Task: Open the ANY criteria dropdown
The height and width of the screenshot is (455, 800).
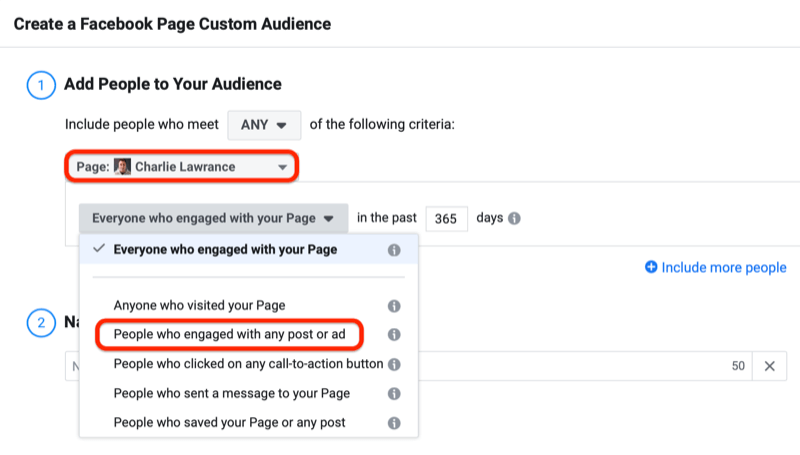Action: click(x=264, y=125)
